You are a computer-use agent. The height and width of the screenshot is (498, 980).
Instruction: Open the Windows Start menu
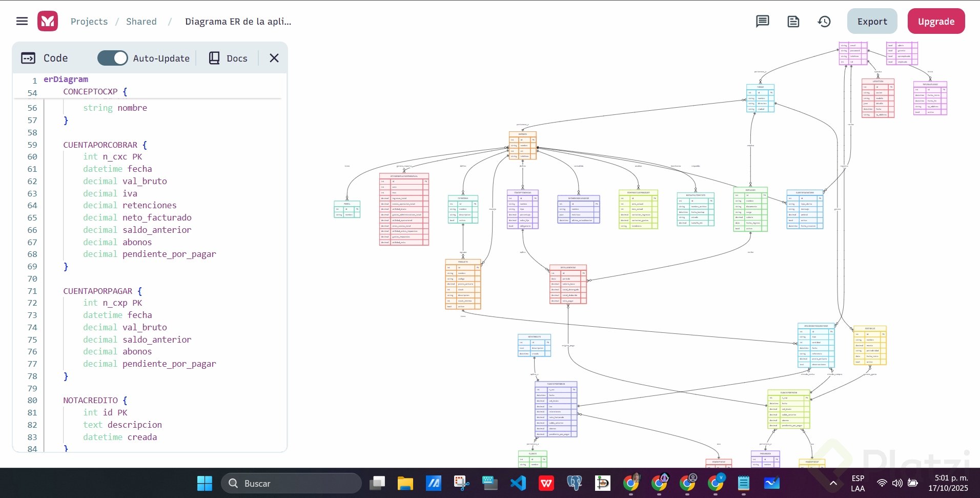pyautogui.click(x=205, y=483)
